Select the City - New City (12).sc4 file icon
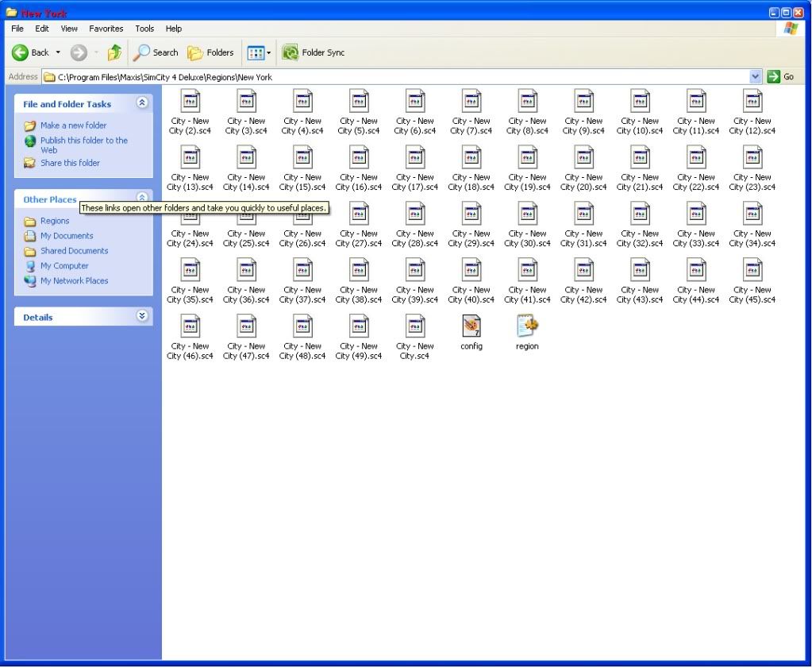Viewport: 812px width, 668px height. click(x=752, y=101)
